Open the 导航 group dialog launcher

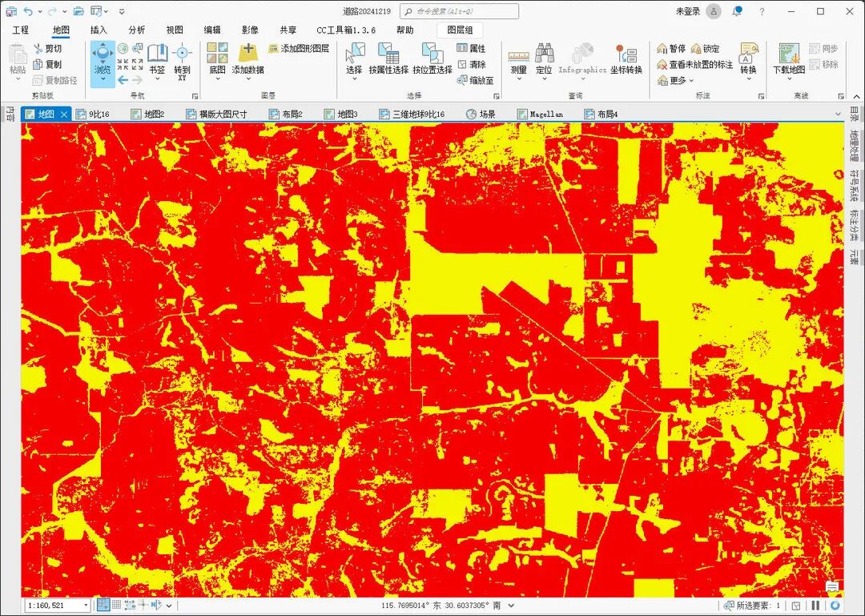194,96
